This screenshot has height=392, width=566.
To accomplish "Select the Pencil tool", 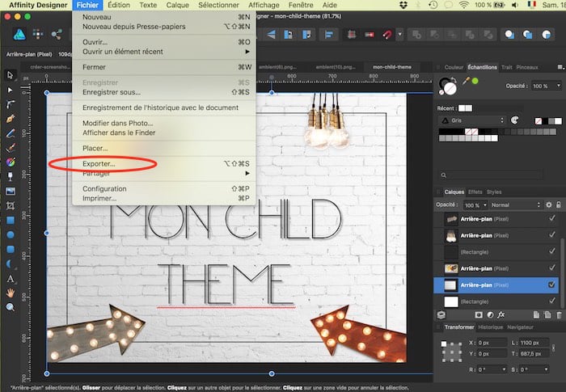I will pos(10,133).
